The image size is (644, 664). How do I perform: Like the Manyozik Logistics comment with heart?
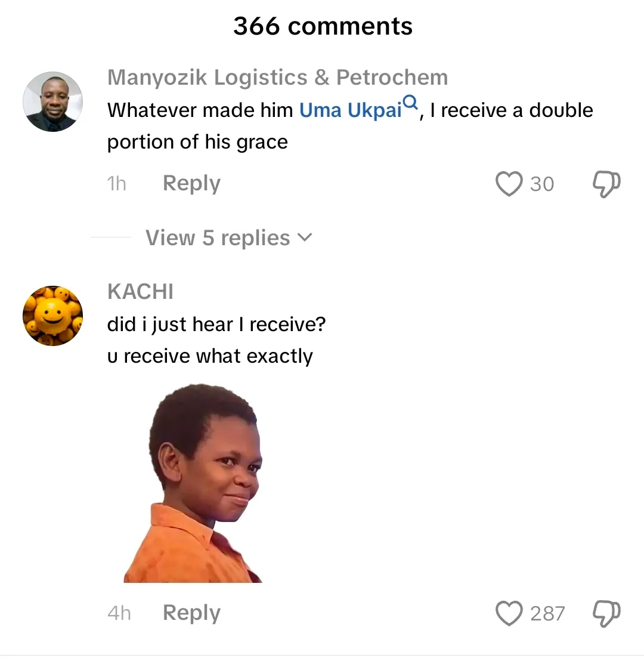(x=509, y=184)
